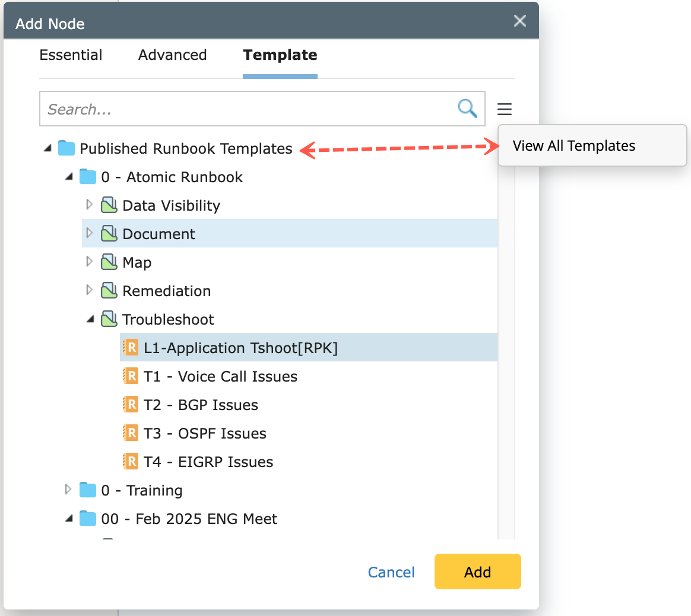Expand the Map folder arrow

tap(90, 262)
